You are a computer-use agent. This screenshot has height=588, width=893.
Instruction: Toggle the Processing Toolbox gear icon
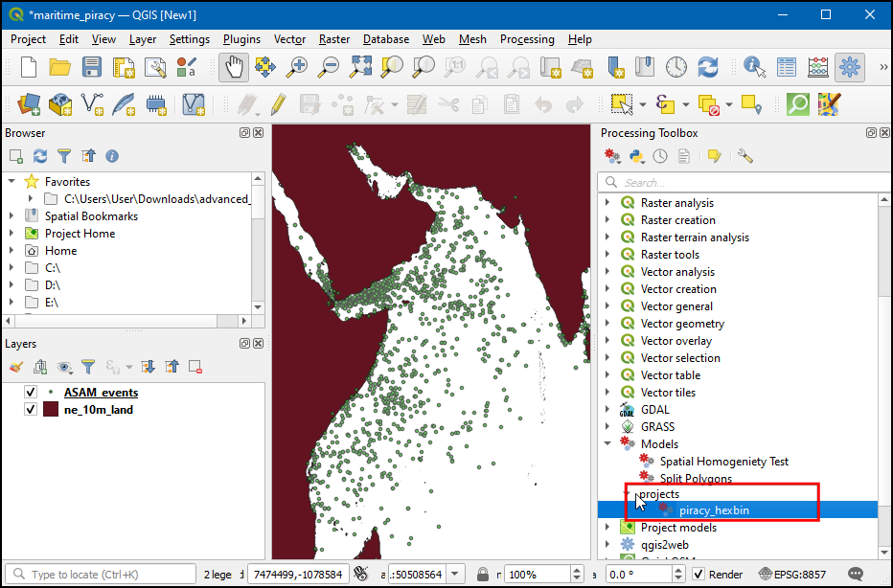pyautogui.click(x=849, y=68)
